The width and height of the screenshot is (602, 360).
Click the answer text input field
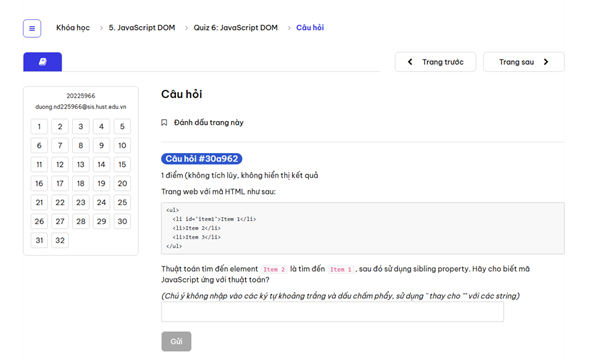pyautogui.click(x=332, y=312)
